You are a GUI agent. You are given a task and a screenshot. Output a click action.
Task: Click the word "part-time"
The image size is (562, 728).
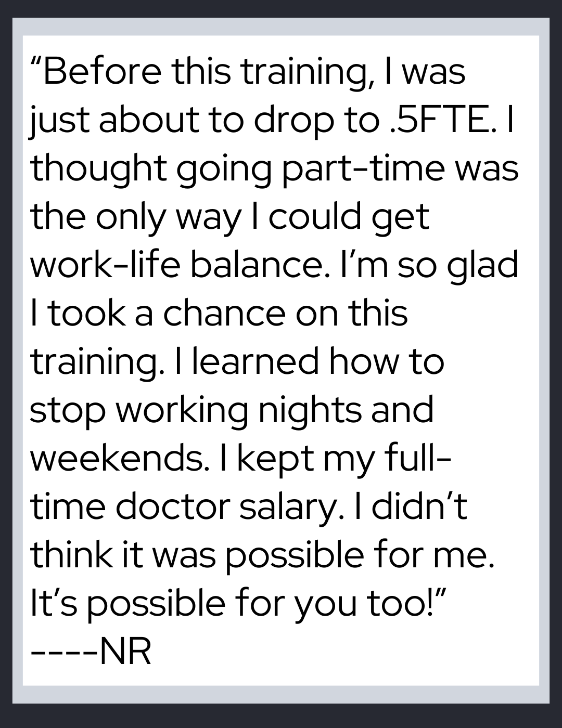coord(363,169)
